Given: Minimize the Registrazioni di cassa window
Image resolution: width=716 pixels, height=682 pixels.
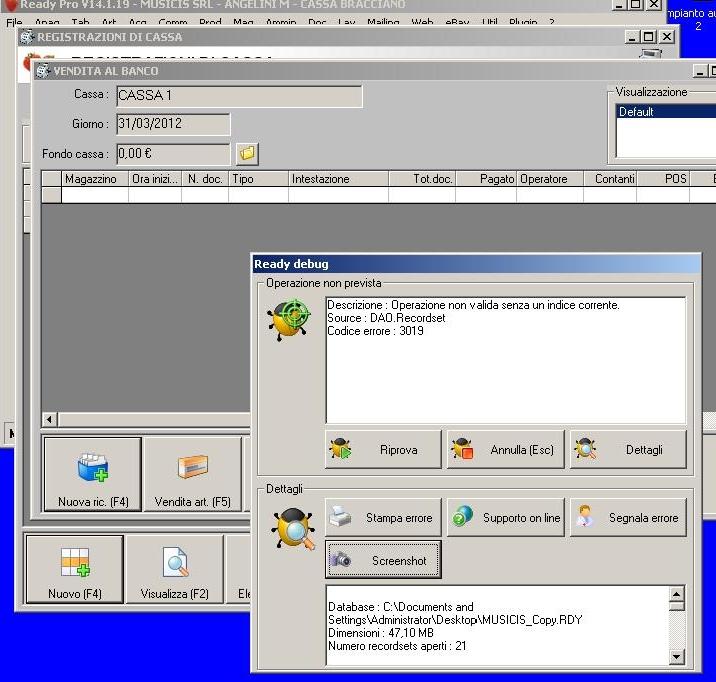Looking at the screenshot, I should click(632, 37).
